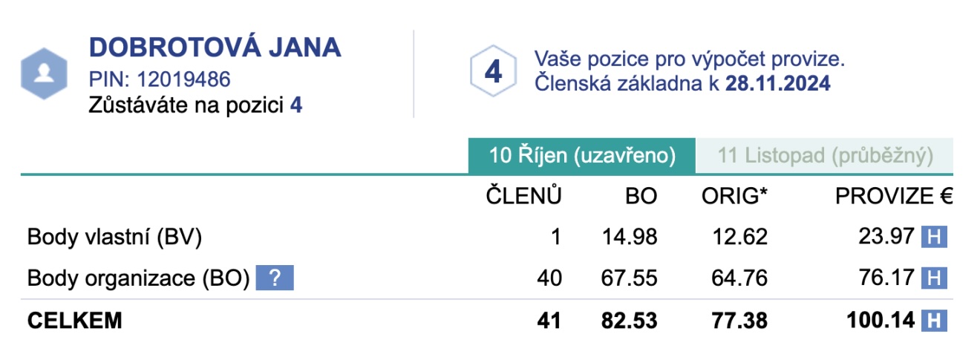
Task: Click the Zůstáváte na pozici 4 text
Action: [196, 105]
